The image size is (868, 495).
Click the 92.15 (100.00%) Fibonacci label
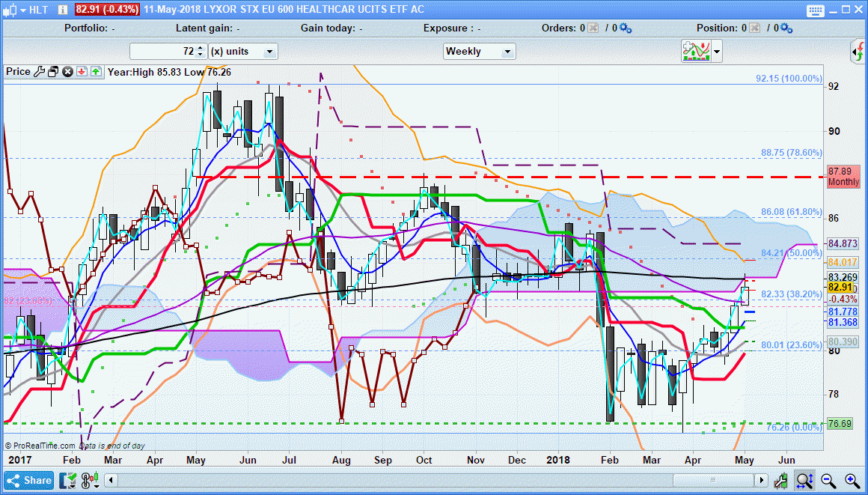point(789,79)
